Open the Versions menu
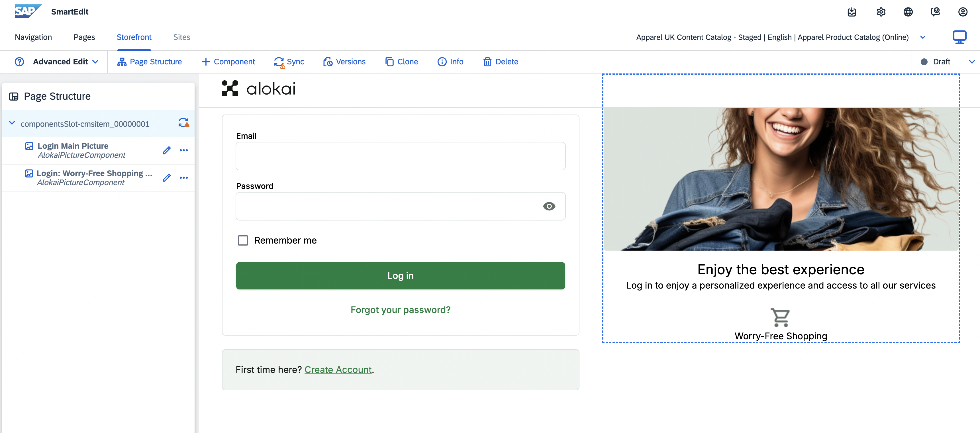980x433 pixels. click(x=344, y=62)
